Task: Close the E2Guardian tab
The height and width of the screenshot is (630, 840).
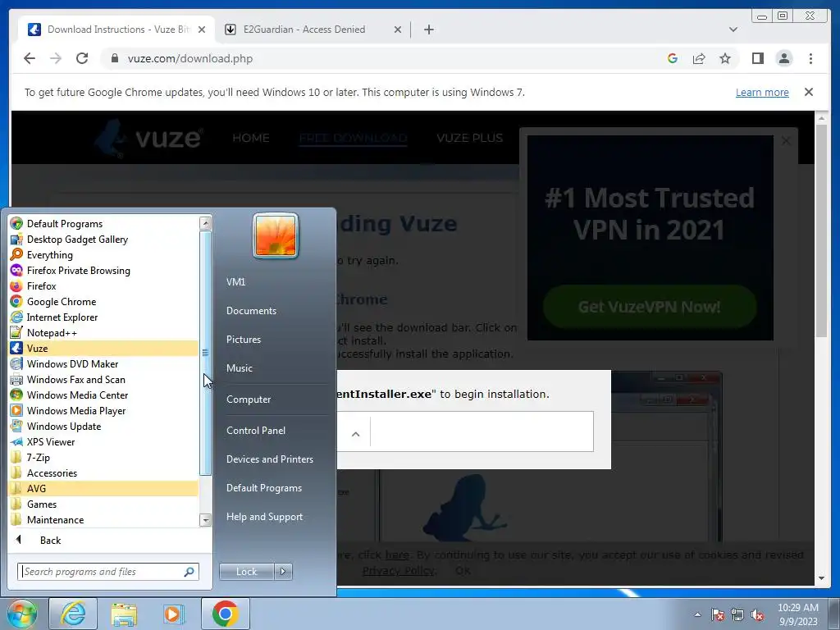Action: 398,30
